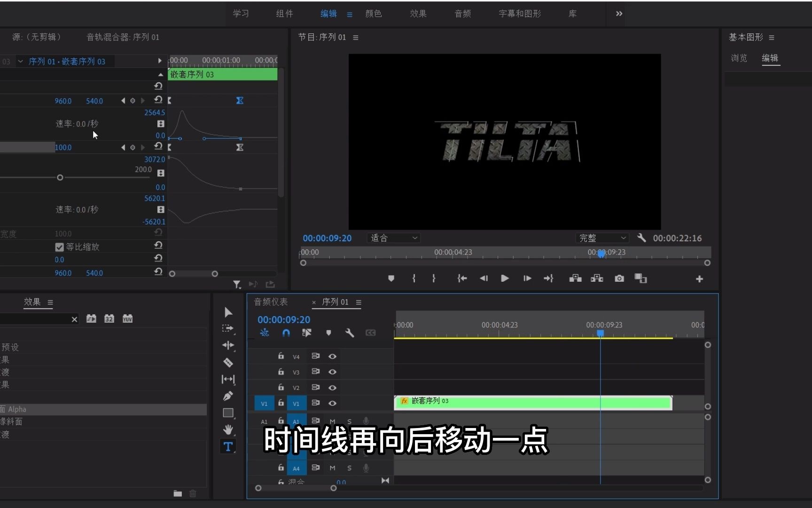Click filter properties funnel icon

(x=237, y=285)
